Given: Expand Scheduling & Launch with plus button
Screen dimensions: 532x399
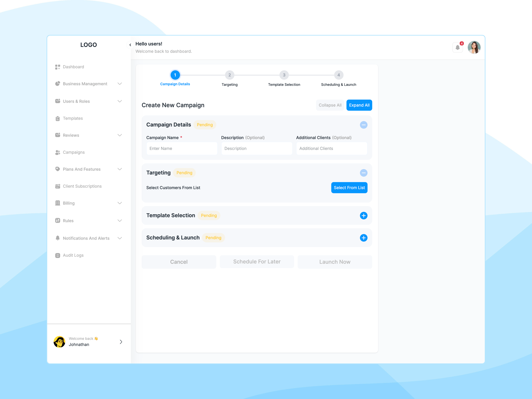Looking at the screenshot, I should point(363,238).
